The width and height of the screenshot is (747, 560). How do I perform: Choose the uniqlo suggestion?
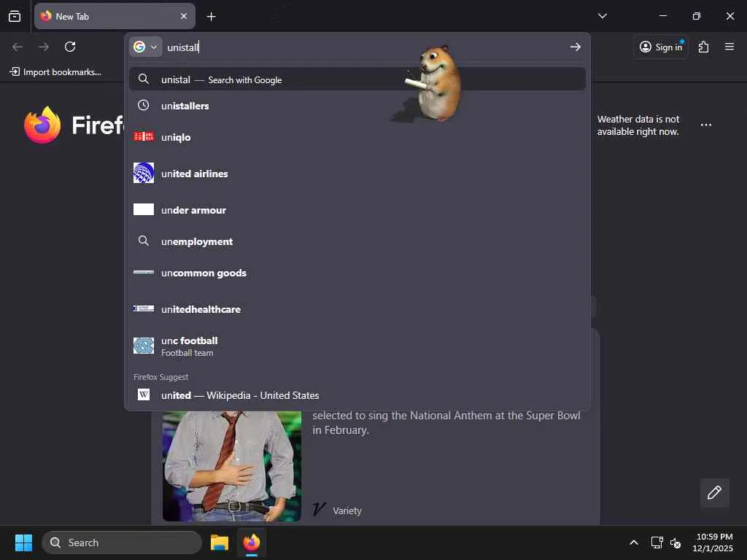click(x=357, y=137)
